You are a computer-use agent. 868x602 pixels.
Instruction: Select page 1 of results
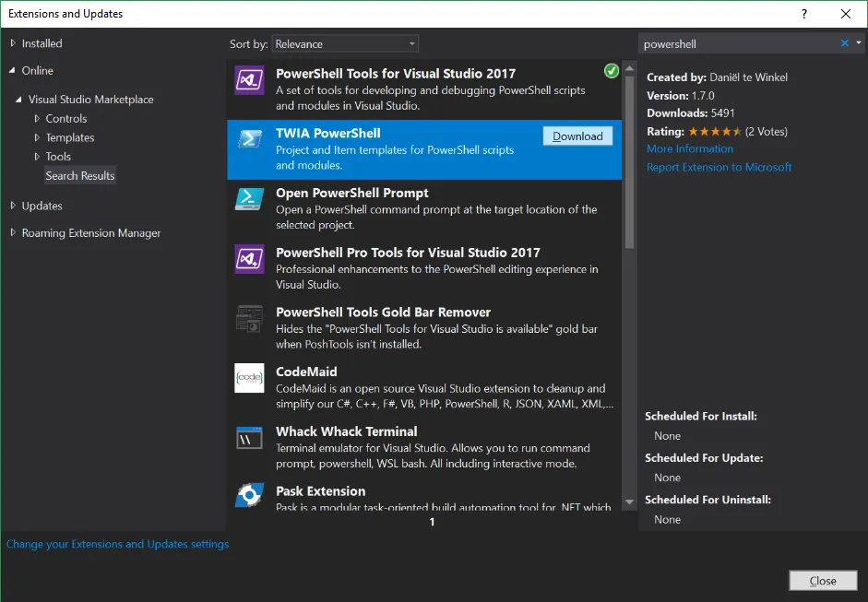[x=433, y=522]
